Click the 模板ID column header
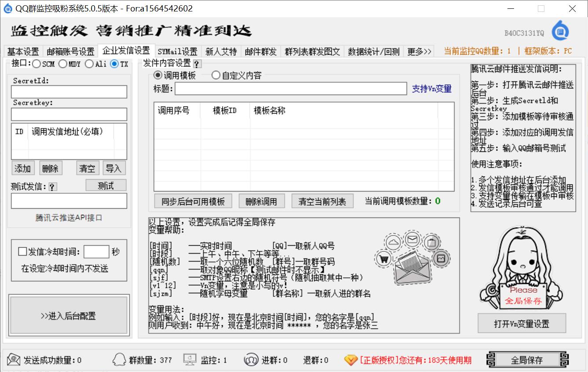Image resolution: width=588 pixels, height=372 pixels. [x=225, y=110]
